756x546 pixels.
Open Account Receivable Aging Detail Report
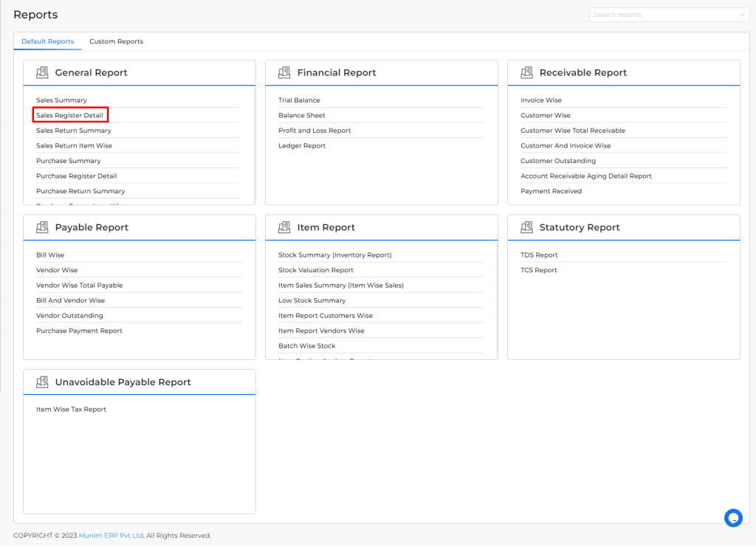pos(585,176)
